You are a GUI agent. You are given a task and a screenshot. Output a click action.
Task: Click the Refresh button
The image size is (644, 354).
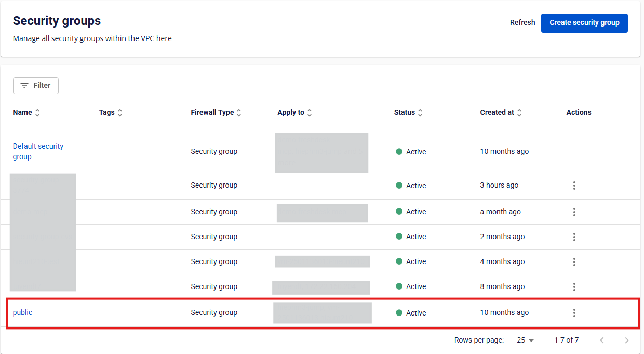(x=522, y=23)
